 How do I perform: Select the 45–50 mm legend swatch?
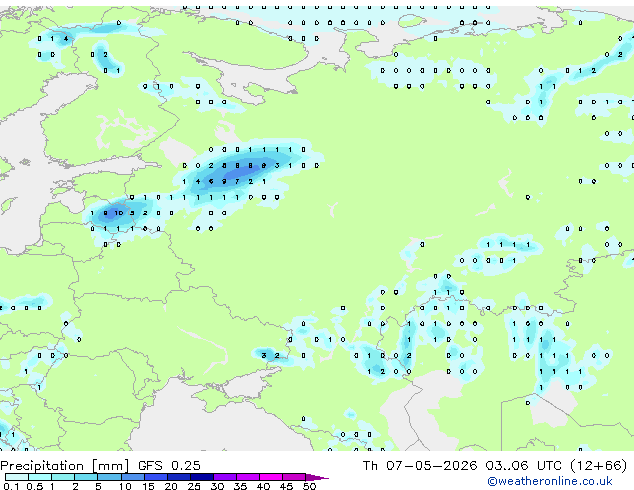(x=294, y=477)
